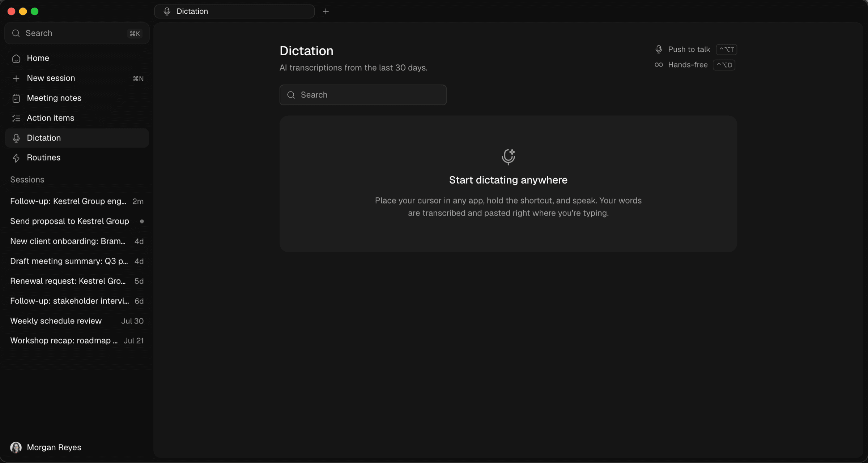
Task: Open Meeting notes from the sidebar
Action: tap(77, 98)
